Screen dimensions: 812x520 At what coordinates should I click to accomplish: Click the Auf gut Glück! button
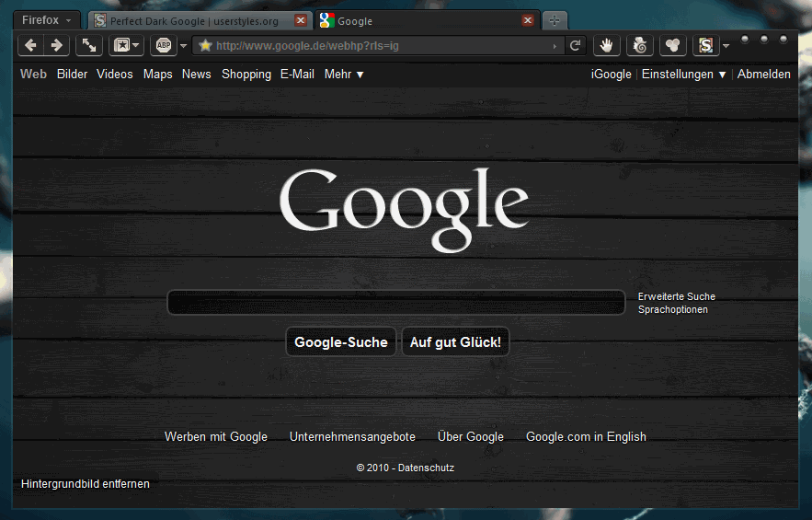456,342
